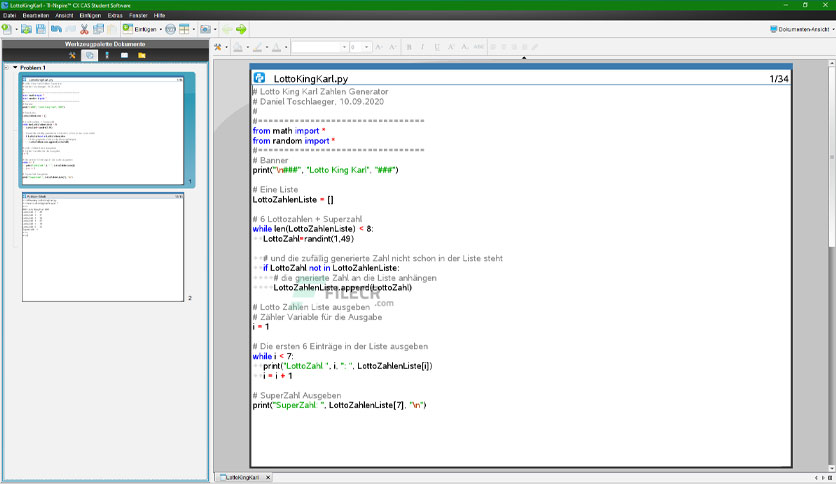Open the Fenster menu

coord(138,15)
